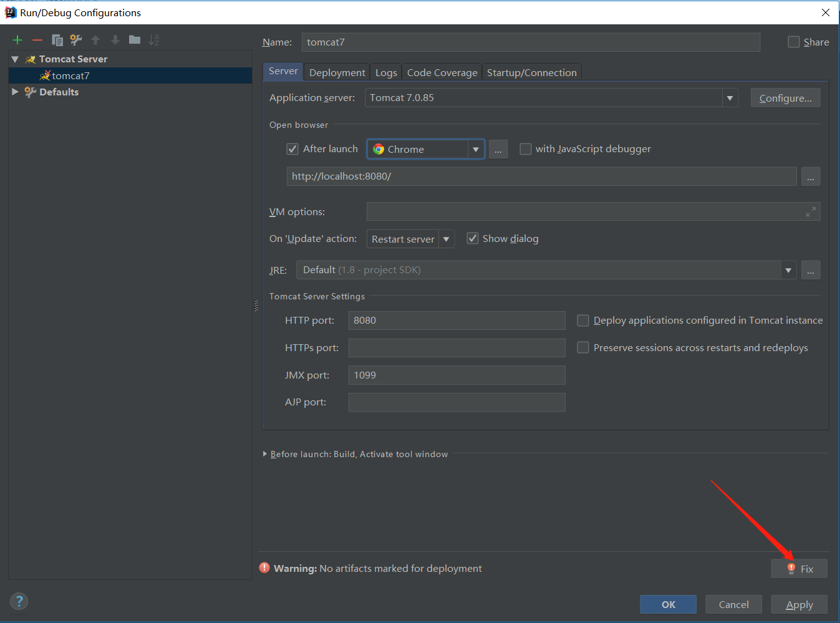
Task: Open edit defaults wrench icon
Action: [76, 40]
